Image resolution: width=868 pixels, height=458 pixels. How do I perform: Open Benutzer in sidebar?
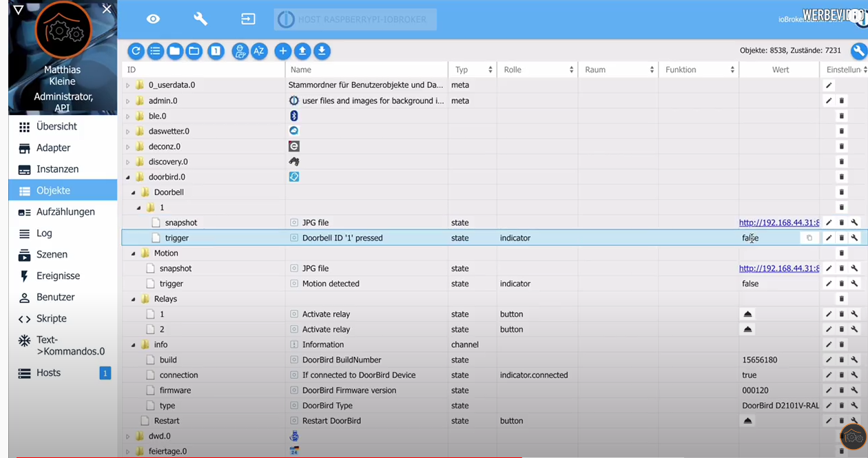click(63, 298)
